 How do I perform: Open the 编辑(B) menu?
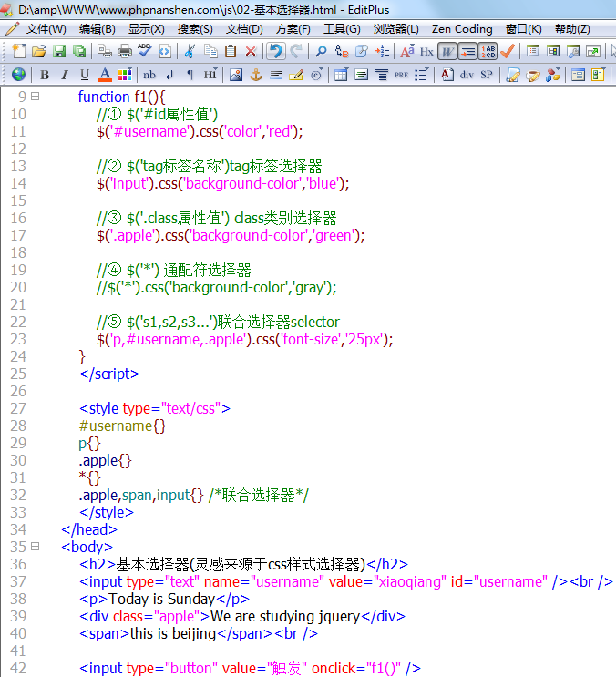[x=98, y=29]
